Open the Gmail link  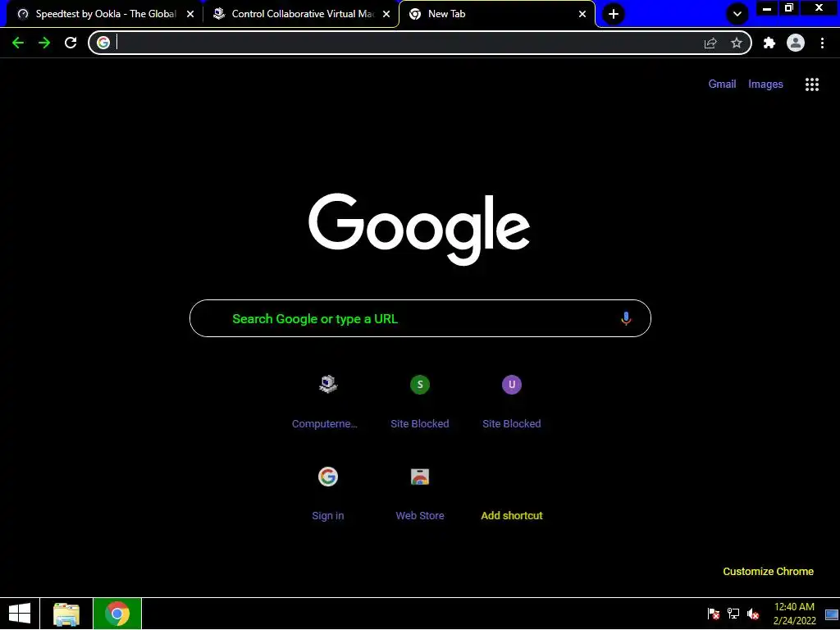click(x=722, y=84)
